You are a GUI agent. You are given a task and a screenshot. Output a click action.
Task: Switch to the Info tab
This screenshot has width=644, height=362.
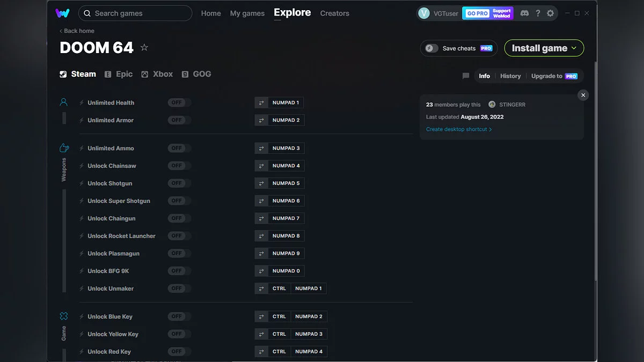pos(485,76)
